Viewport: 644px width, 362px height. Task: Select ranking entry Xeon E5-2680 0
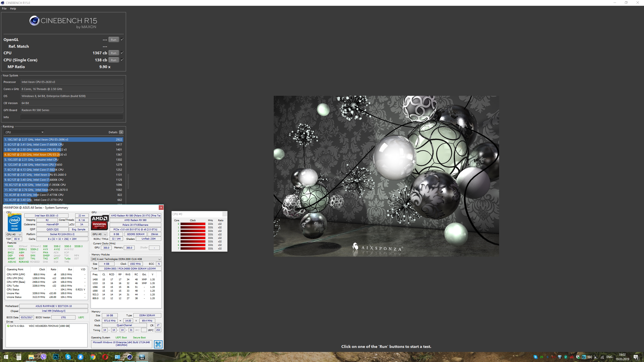tap(63, 175)
